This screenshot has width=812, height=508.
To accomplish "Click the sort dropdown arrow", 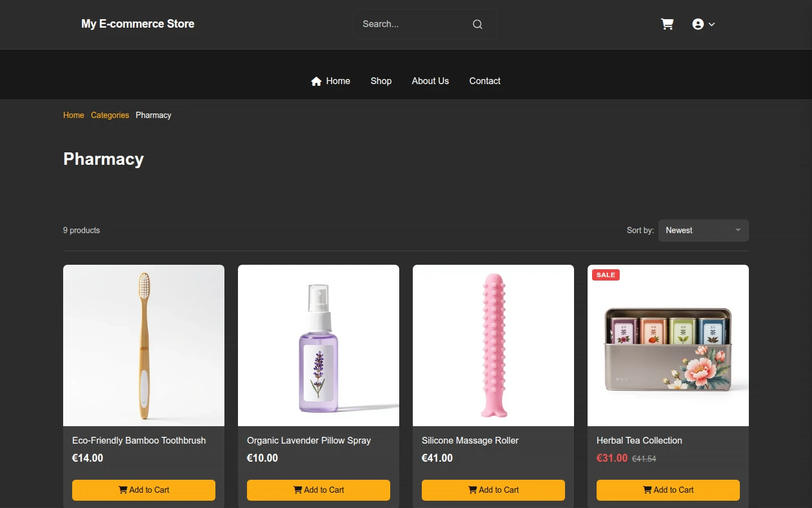I will point(738,230).
